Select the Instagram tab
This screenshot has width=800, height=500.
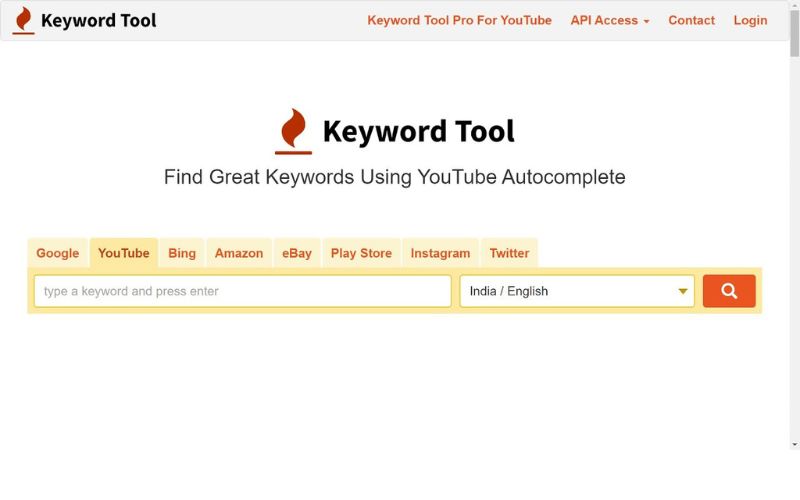tap(440, 253)
